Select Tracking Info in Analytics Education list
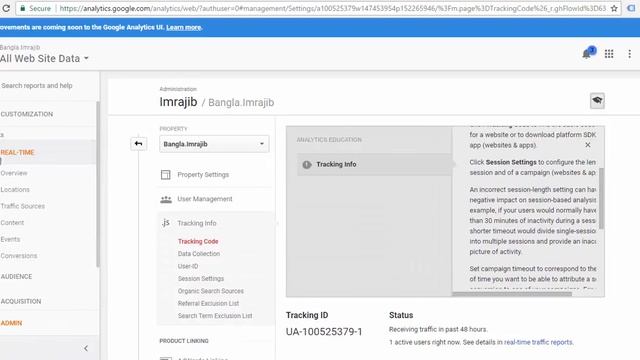Viewport: 640px width, 360px height. coord(374,164)
